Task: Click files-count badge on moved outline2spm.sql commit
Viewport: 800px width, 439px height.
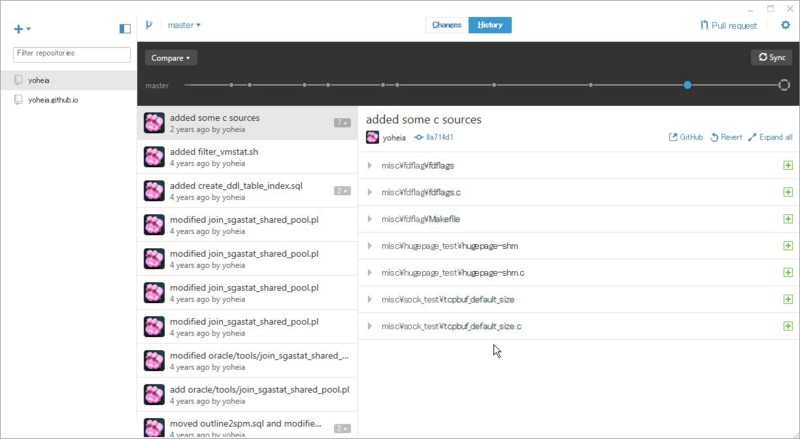Action: pos(342,428)
